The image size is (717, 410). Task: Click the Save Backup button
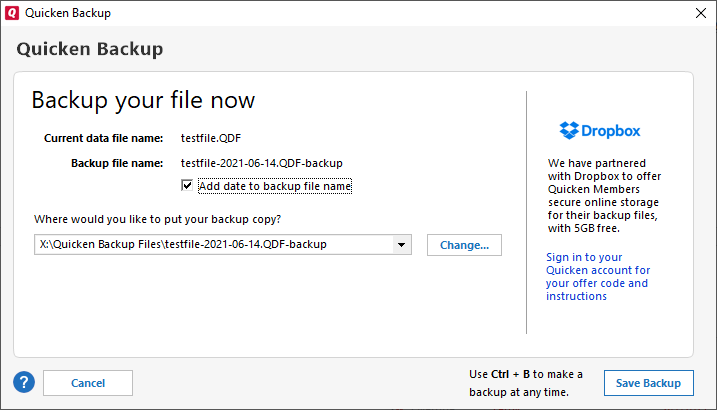click(x=648, y=383)
